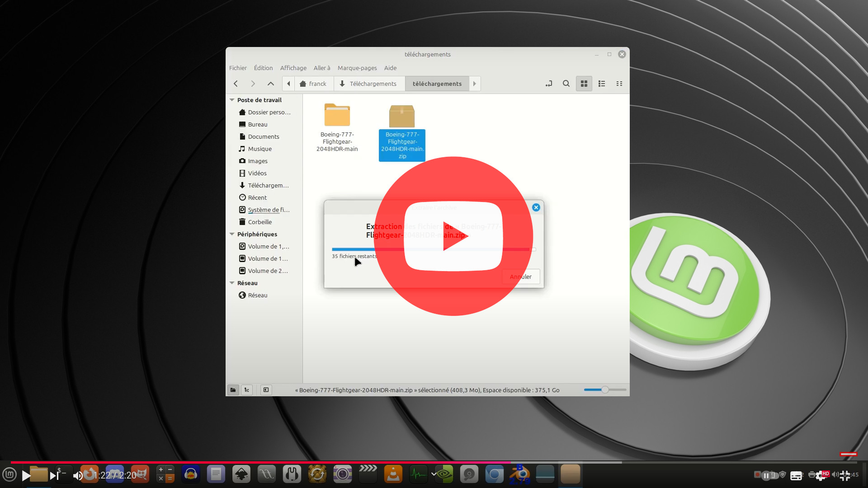Click the Annuler button in extraction dialog
The width and height of the screenshot is (868, 488).
point(521,277)
